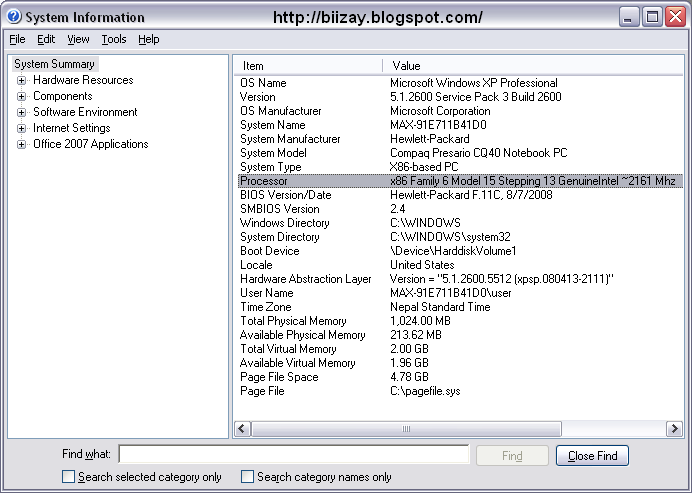Click the Find what input field
The image size is (692, 493).
pyautogui.click(x=293, y=454)
